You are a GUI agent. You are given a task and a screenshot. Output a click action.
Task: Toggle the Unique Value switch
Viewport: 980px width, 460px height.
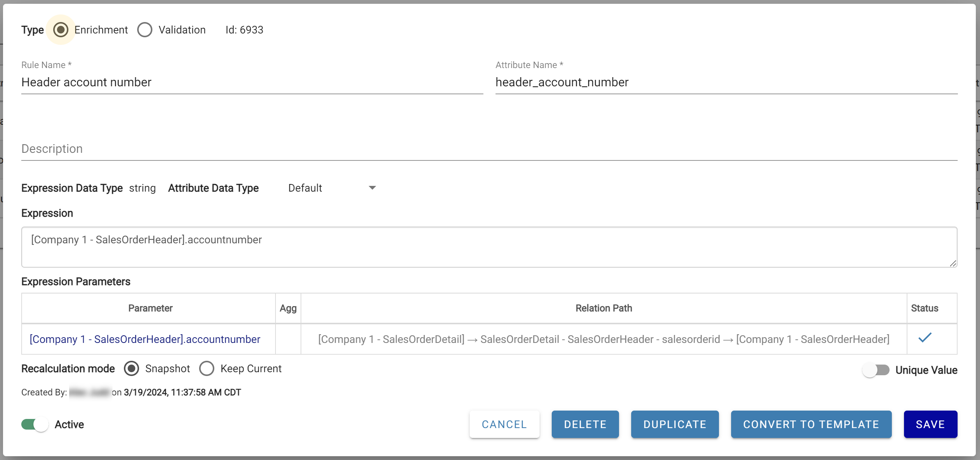tap(876, 370)
